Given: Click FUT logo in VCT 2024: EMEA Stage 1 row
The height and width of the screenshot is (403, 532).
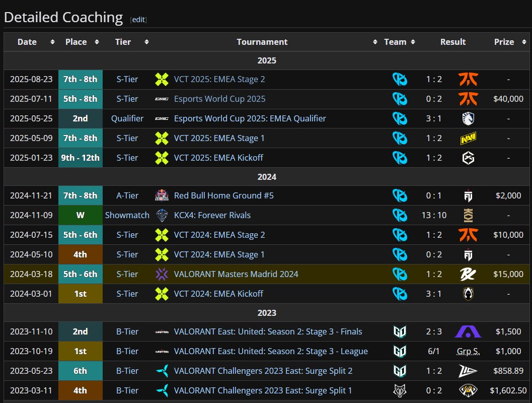Looking at the screenshot, I should (x=468, y=254).
